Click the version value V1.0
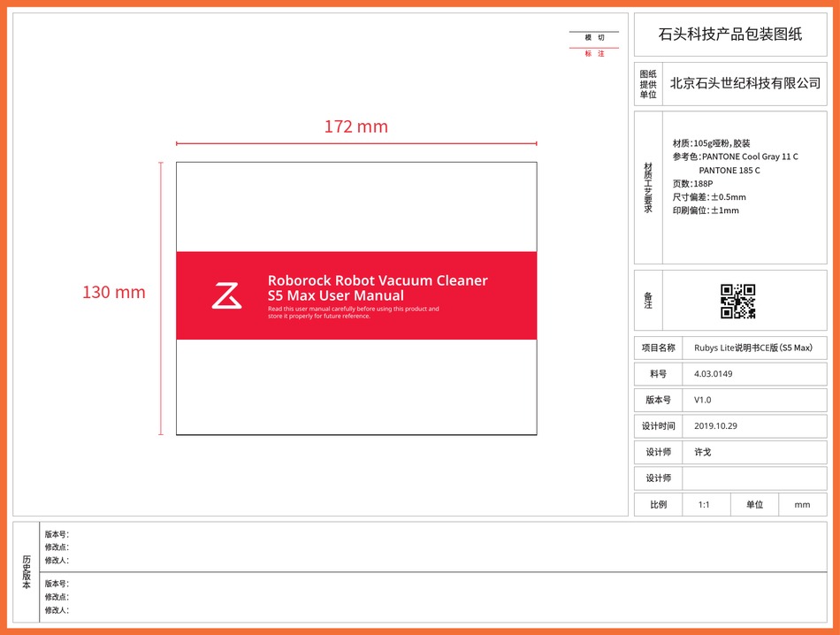840x635 pixels. pos(701,400)
